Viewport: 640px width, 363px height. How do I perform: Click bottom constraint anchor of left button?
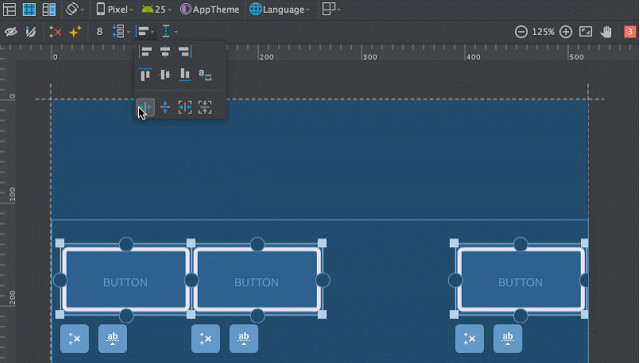point(126,316)
